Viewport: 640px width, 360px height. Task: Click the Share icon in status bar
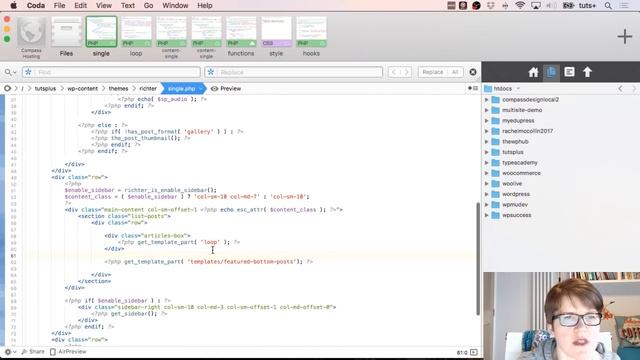click(33, 352)
